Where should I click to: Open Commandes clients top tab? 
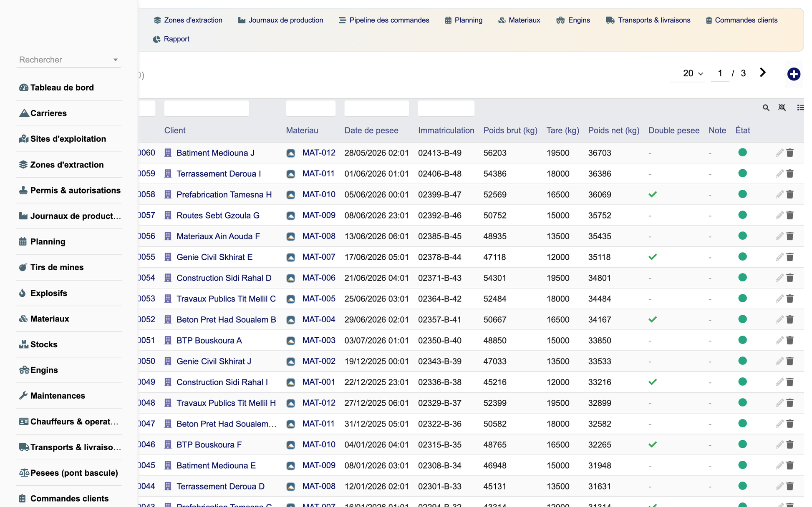[x=741, y=20]
